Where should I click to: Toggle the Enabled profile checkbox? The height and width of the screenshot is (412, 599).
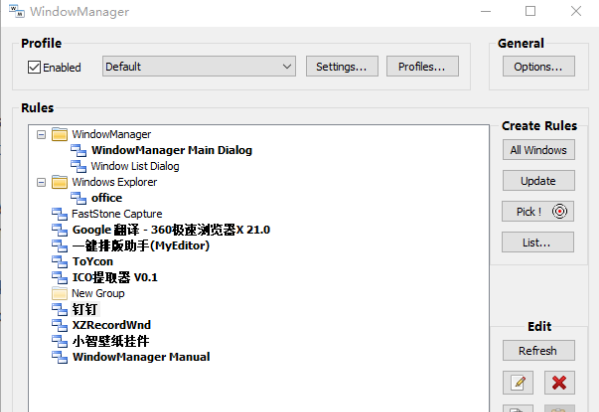[x=34, y=67]
